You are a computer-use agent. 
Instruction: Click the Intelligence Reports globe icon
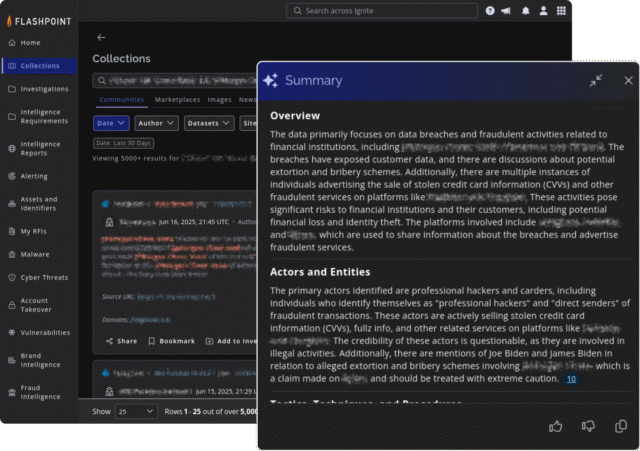tap(12, 149)
